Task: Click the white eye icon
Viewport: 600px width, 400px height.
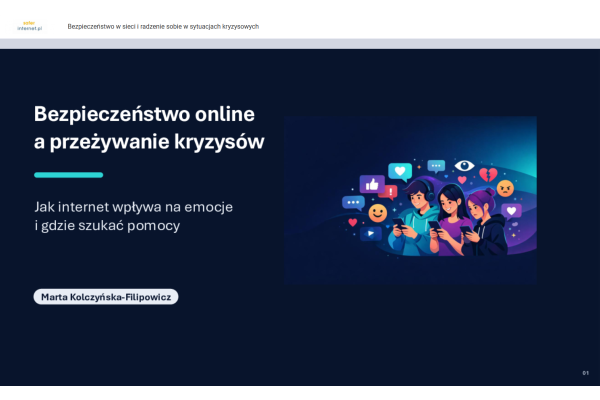Action: tap(463, 165)
